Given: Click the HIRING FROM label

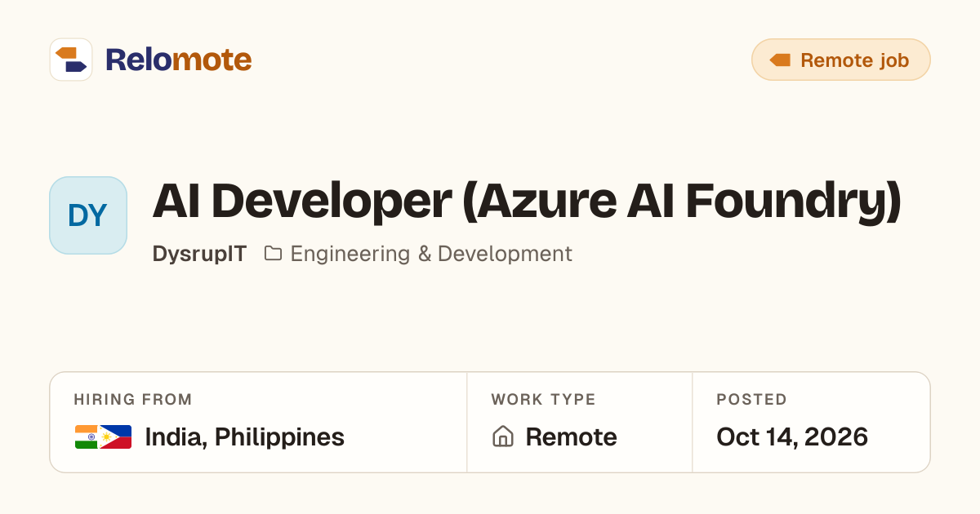Looking at the screenshot, I should click(x=133, y=400).
